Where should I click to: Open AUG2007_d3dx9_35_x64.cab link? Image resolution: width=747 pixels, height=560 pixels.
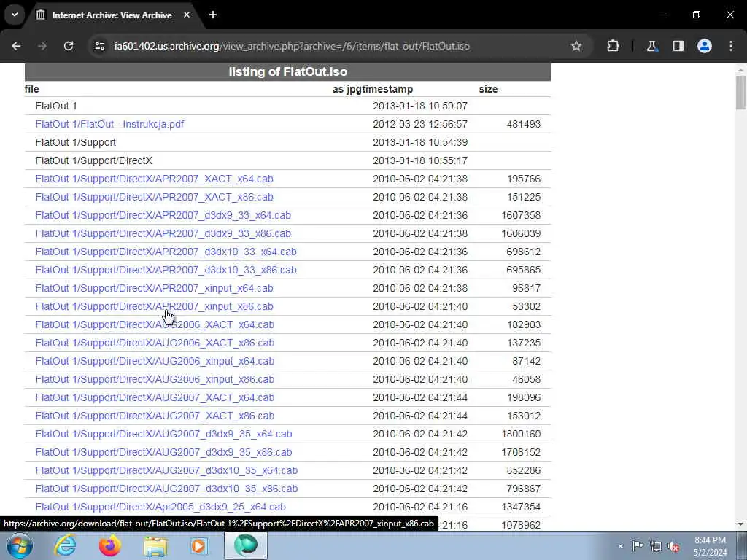pyautogui.click(x=163, y=435)
